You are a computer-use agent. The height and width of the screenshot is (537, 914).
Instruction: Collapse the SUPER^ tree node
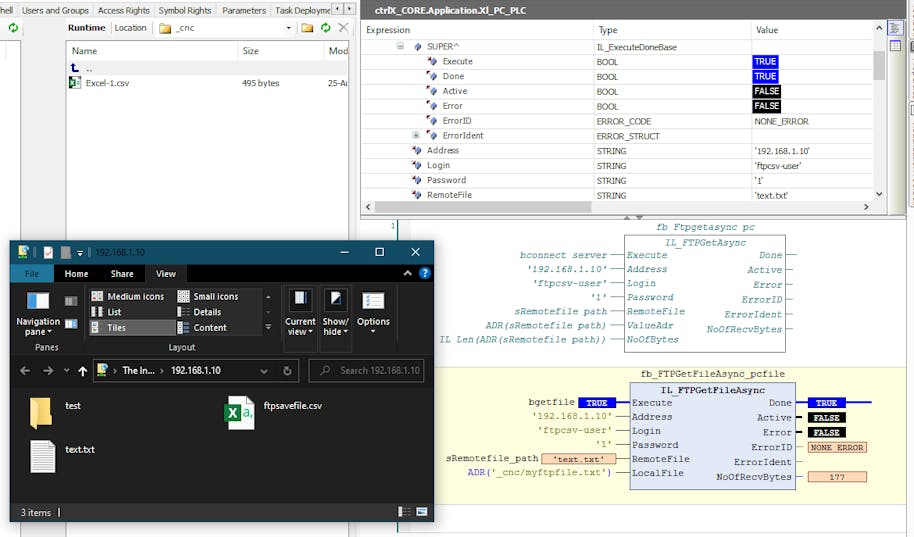coord(400,47)
